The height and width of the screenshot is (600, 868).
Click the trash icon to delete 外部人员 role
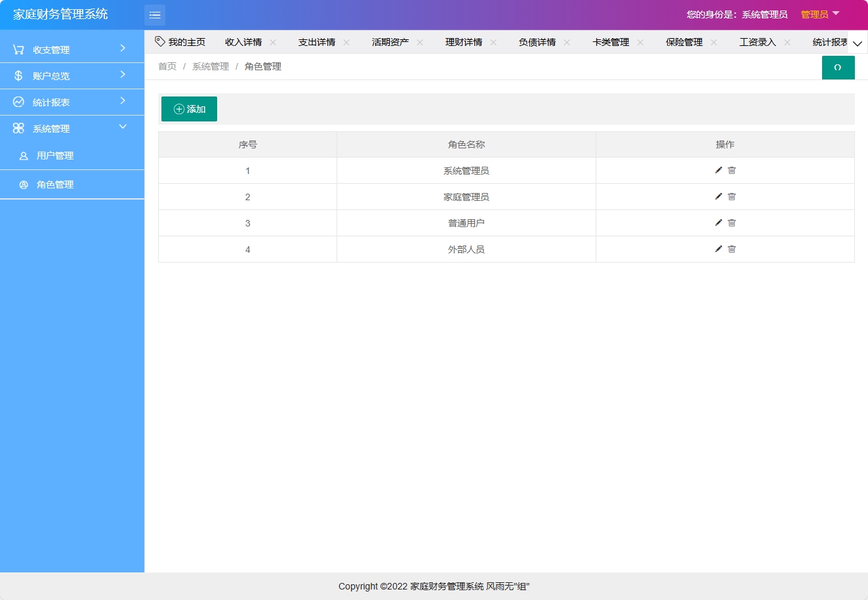(732, 249)
